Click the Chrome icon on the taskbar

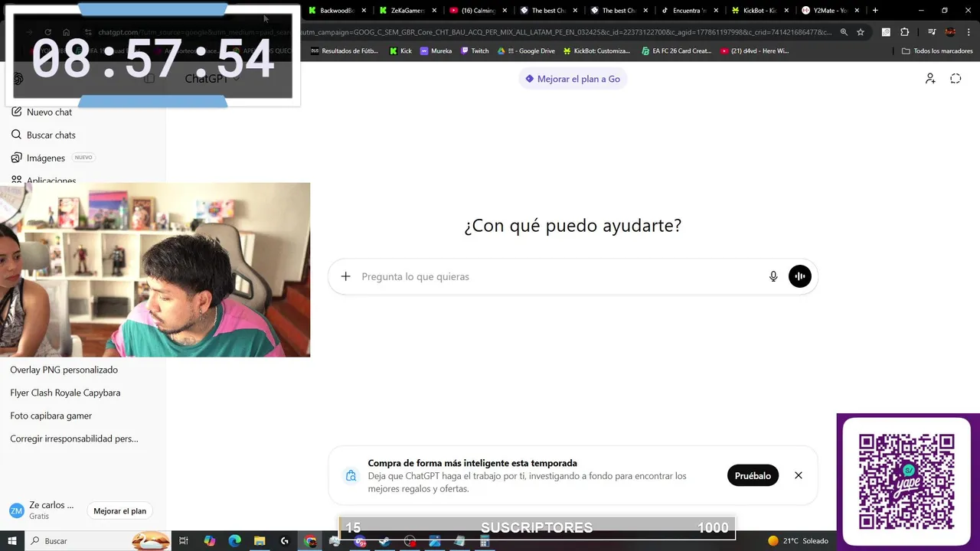310,541
